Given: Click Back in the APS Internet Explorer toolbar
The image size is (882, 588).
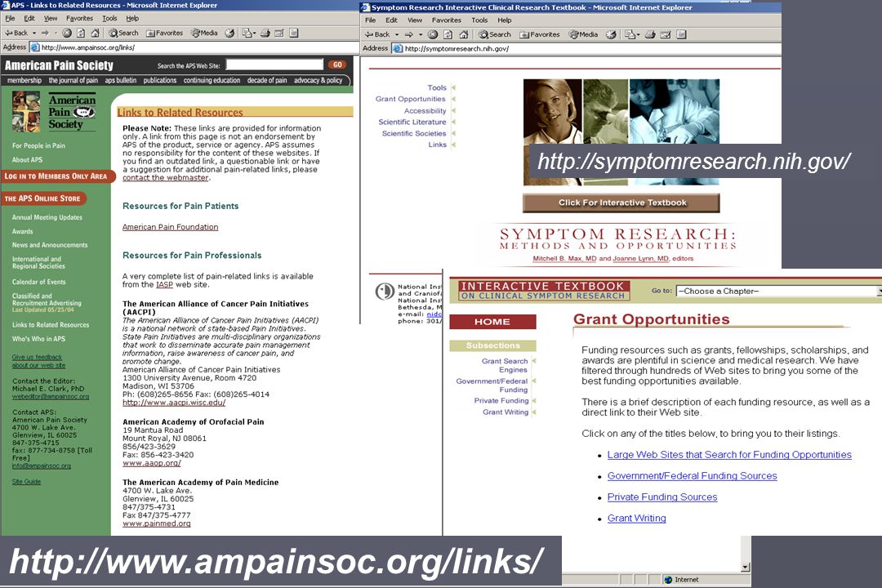Looking at the screenshot, I should coord(16,33).
